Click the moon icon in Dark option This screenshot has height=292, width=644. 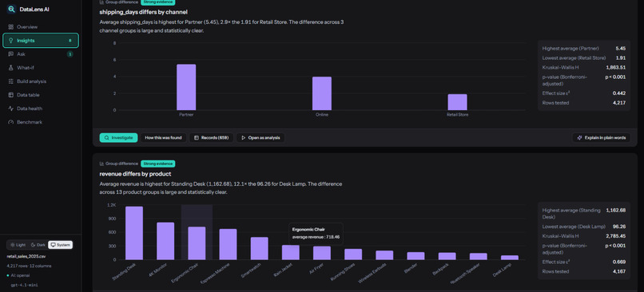coord(33,245)
